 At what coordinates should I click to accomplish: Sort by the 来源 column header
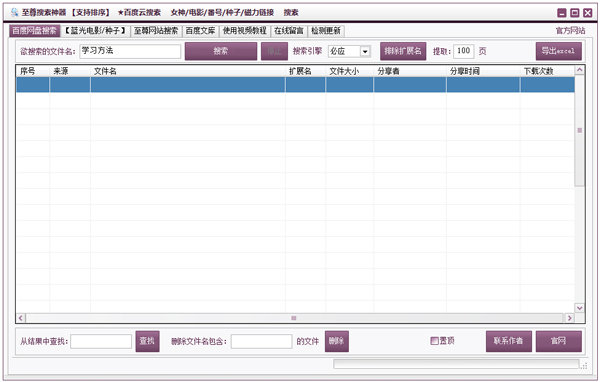(x=70, y=71)
